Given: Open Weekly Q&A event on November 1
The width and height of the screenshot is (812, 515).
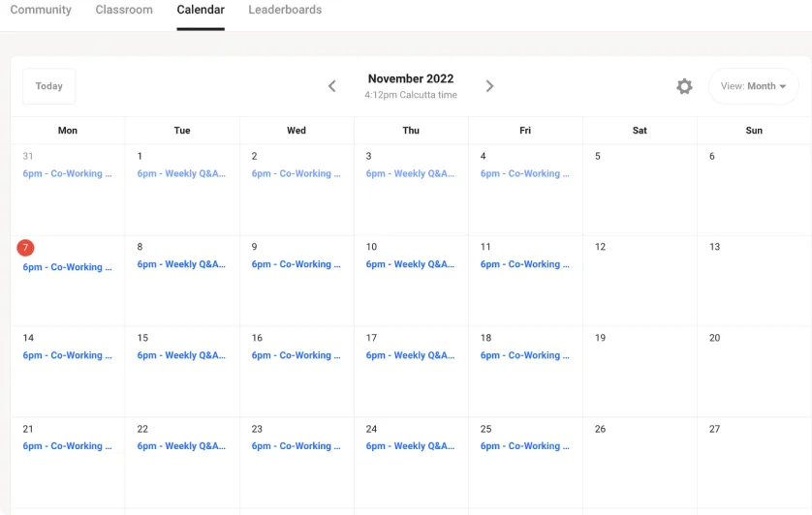Looking at the screenshot, I should [181, 173].
